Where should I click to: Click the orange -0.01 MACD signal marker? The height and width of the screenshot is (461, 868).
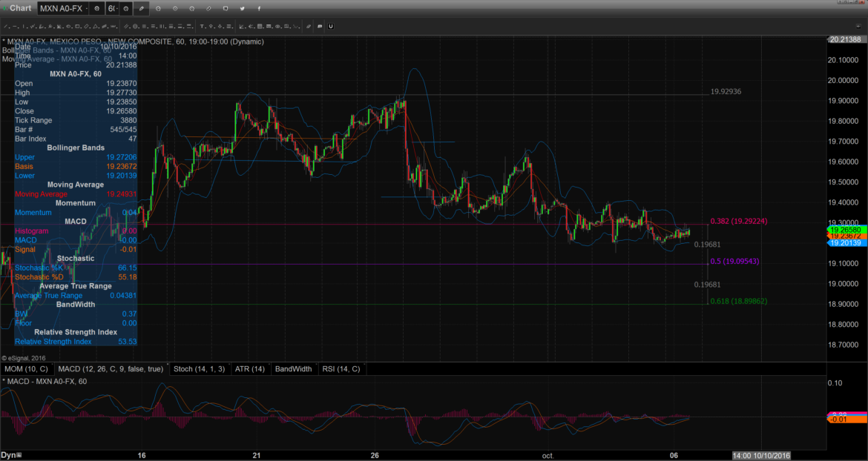pos(847,419)
